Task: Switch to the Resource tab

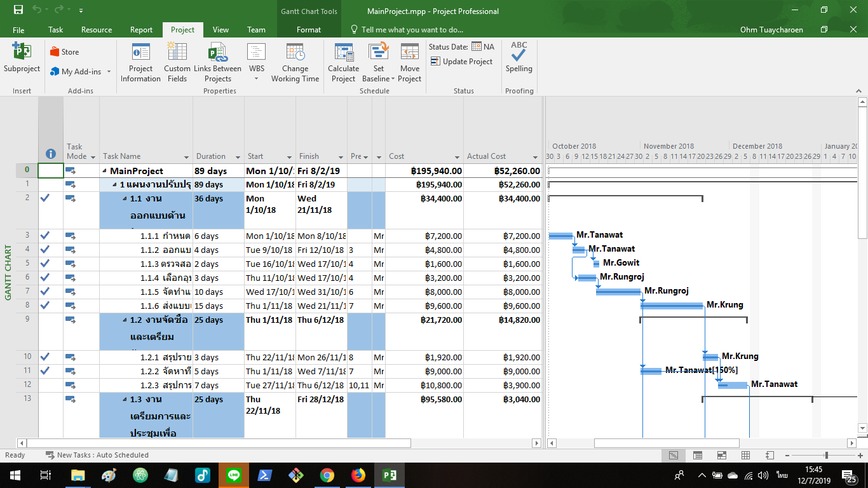Action: click(x=97, y=30)
